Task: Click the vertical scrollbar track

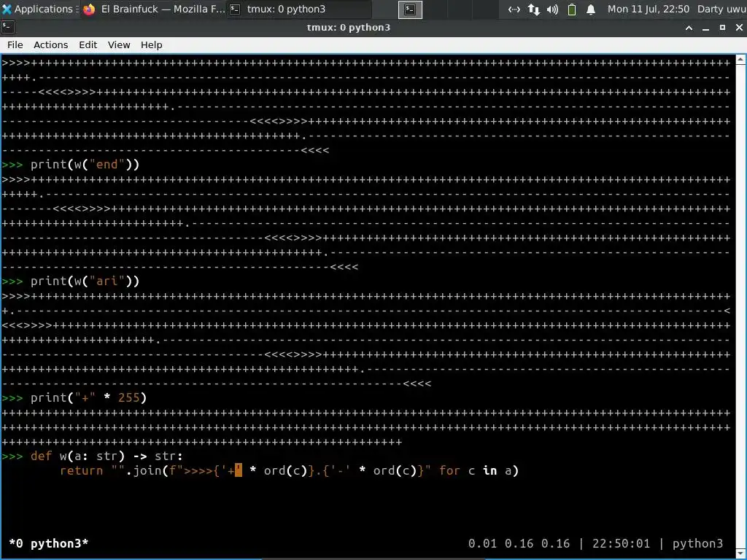Action: point(740,307)
